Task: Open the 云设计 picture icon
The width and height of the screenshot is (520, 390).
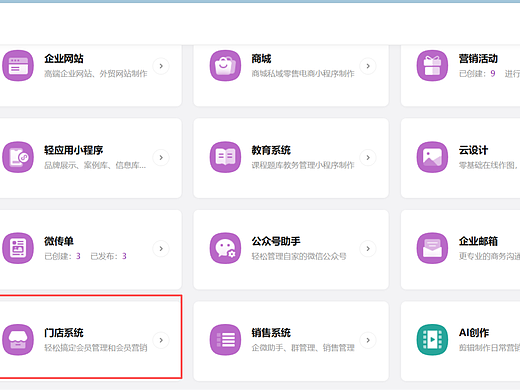Action: point(432,157)
